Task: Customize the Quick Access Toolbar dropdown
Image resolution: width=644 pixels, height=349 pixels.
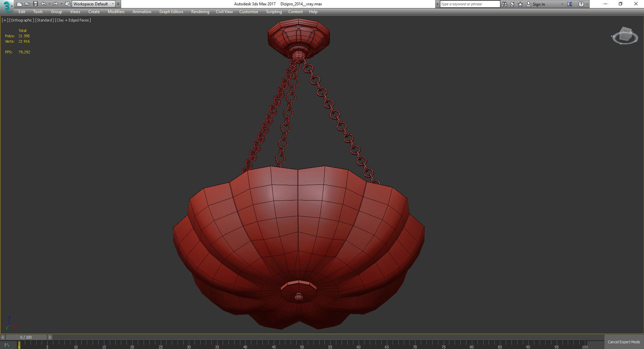Action: 118,4
